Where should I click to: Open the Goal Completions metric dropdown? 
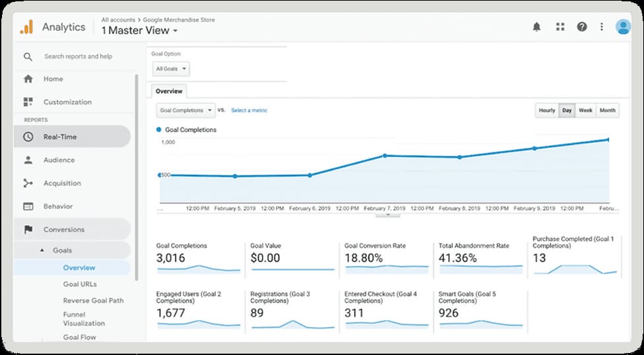pyautogui.click(x=186, y=110)
